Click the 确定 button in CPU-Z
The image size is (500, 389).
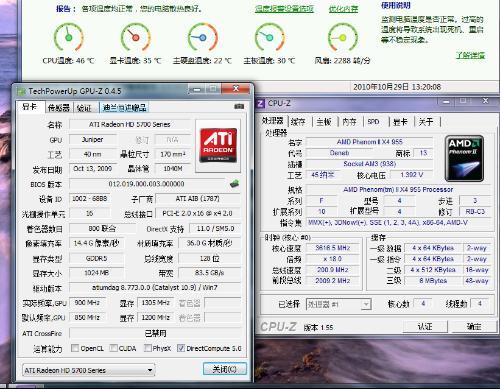coord(473,326)
